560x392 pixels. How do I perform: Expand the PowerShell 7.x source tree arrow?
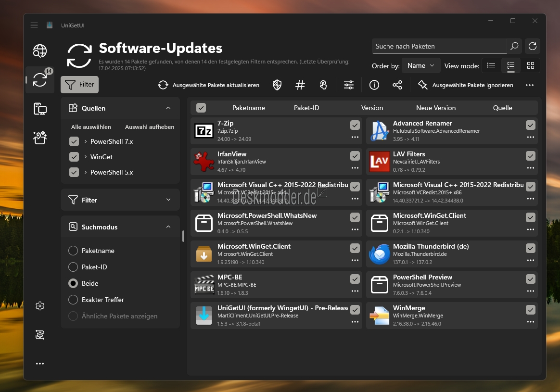click(x=86, y=142)
